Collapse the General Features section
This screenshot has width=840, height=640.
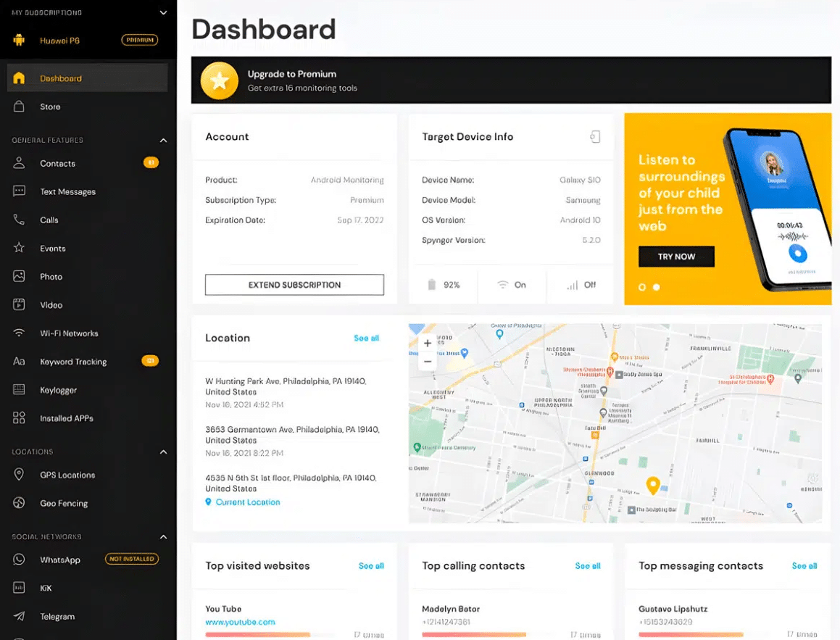163,141
